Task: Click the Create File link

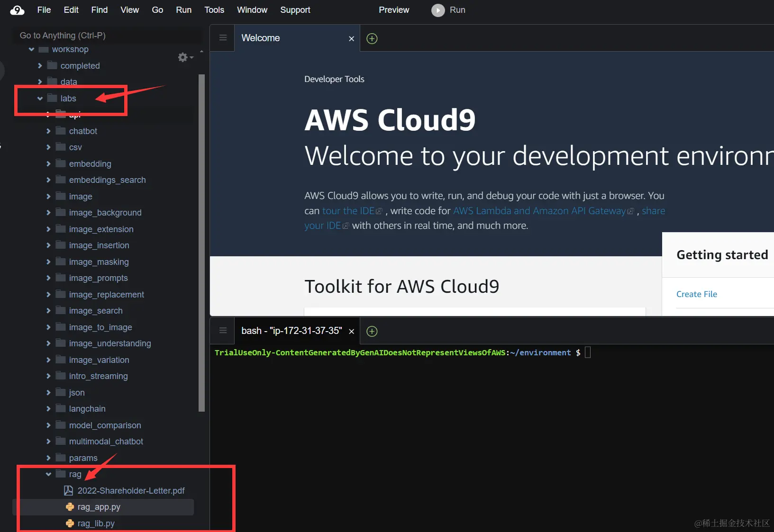Action: click(x=697, y=294)
